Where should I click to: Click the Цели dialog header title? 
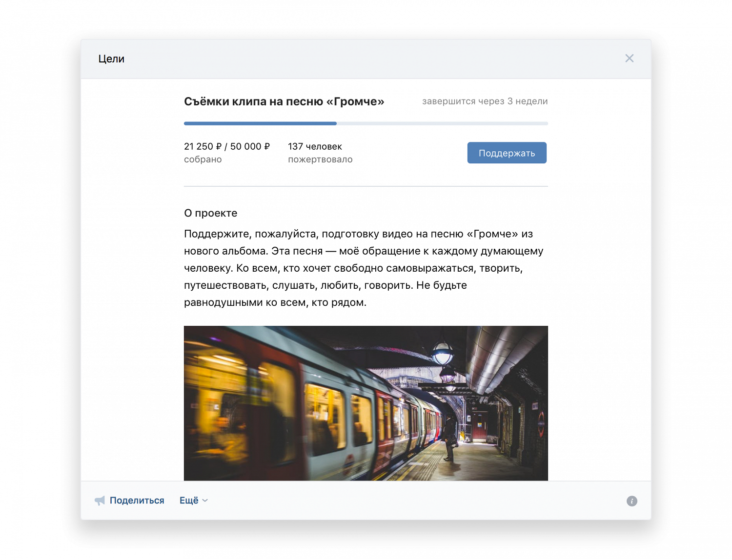click(111, 59)
